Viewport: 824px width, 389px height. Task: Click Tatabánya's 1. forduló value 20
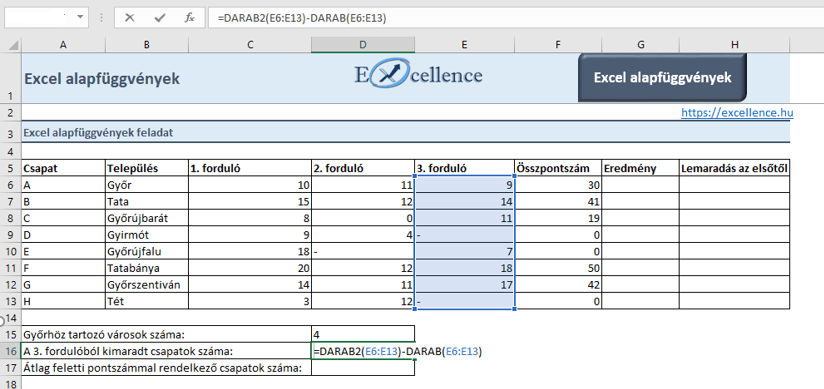pyautogui.click(x=250, y=268)
